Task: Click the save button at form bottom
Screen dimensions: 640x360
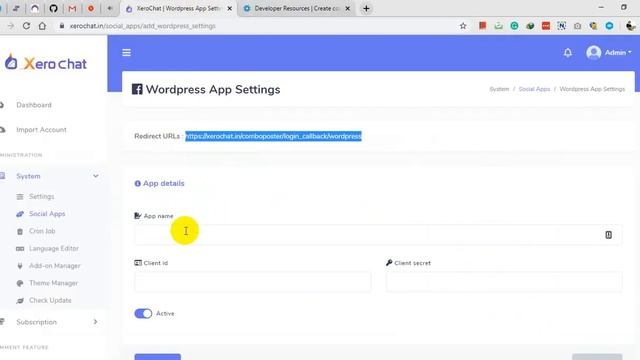Action: click(x=158, y=357)
